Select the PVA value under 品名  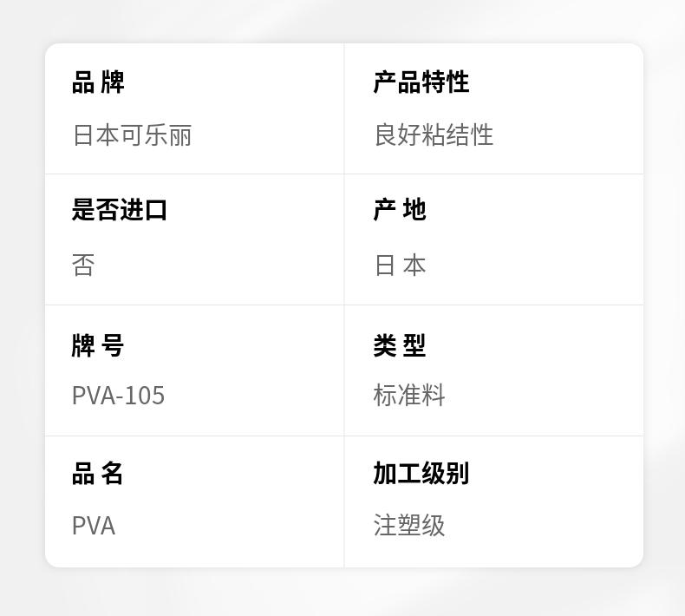pyautogui.click(x=94, y=526)
